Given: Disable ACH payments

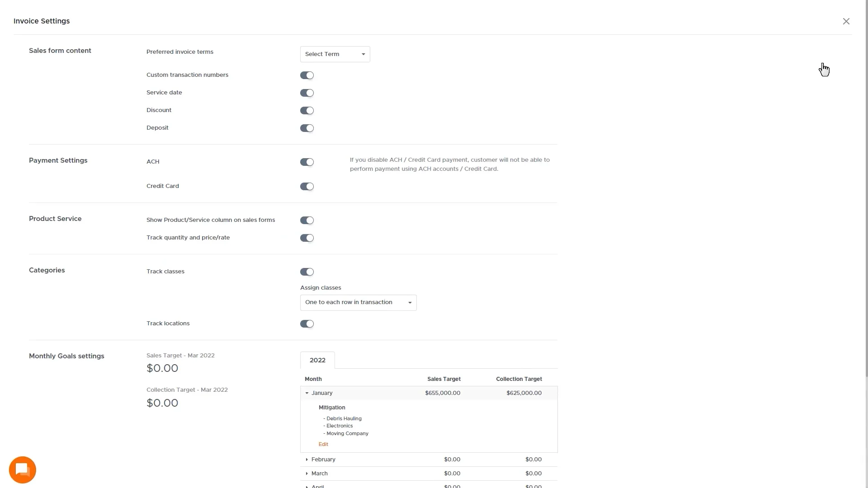Looking at the screenshot, I should tap(307, 162).
